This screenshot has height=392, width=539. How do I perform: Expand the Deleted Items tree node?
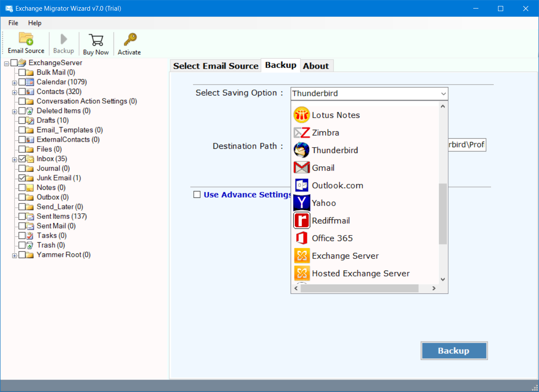[15, 111]
